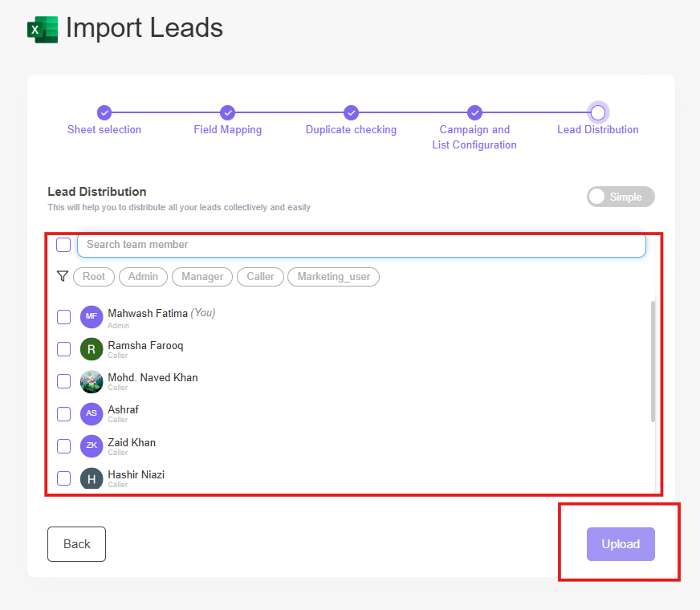The image size is (700, 610).
Task: Check Ramsha Farooq's checkbox
Action: pyautogui.click(x=63, y=349)
